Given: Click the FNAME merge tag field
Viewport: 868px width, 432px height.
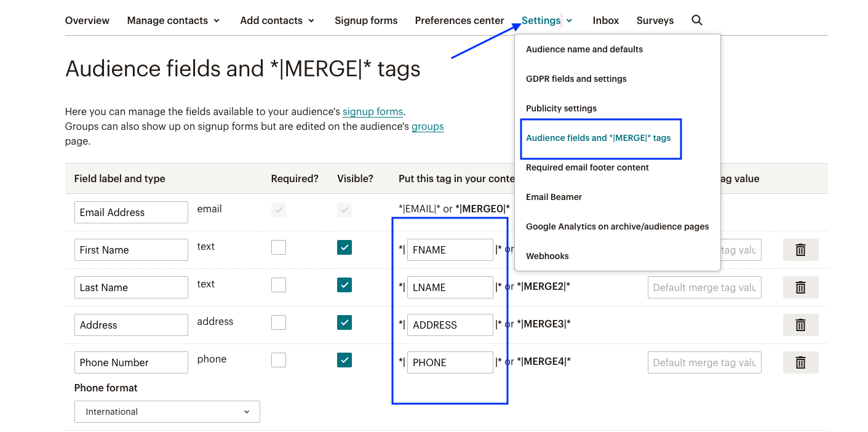Looking at the screenshot, I should 450,250.
